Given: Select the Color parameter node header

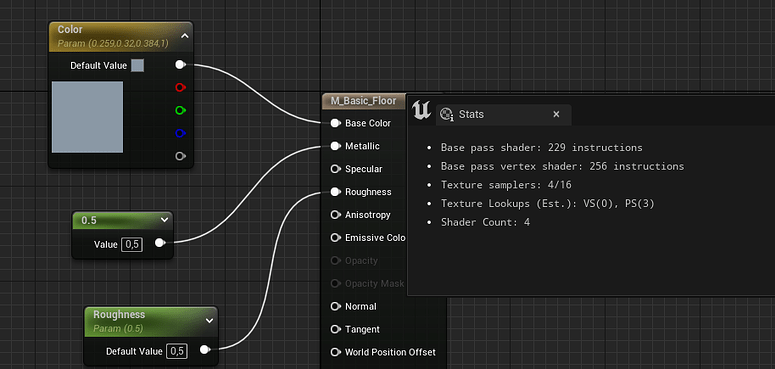Looking at the screenshot, I should 121,36.
